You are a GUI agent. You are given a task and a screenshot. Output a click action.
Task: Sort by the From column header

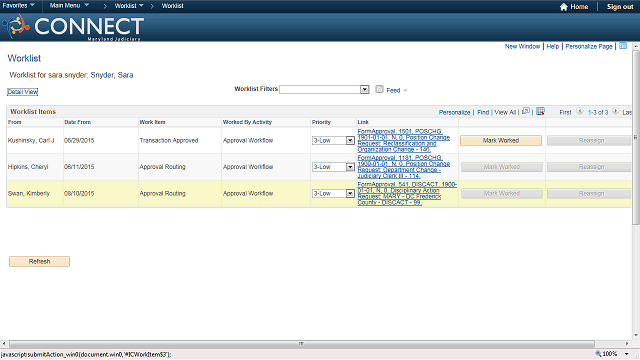[15, 122]
